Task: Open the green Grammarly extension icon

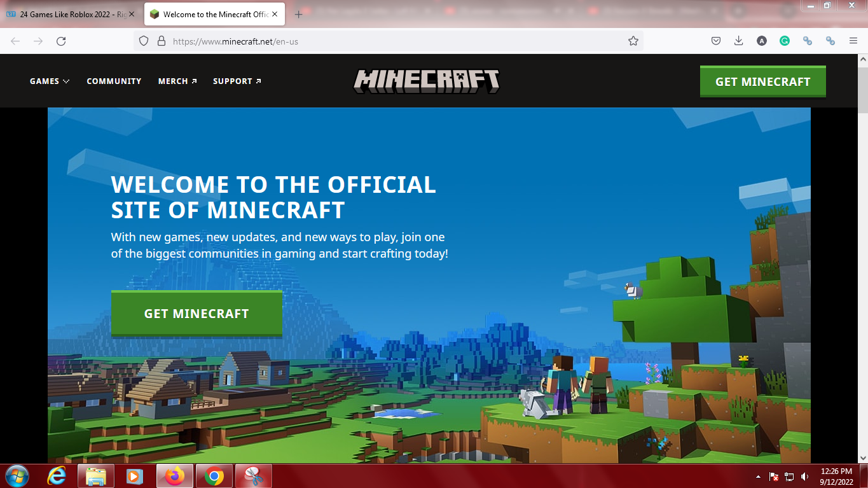Action: click(x=785, y=41)
